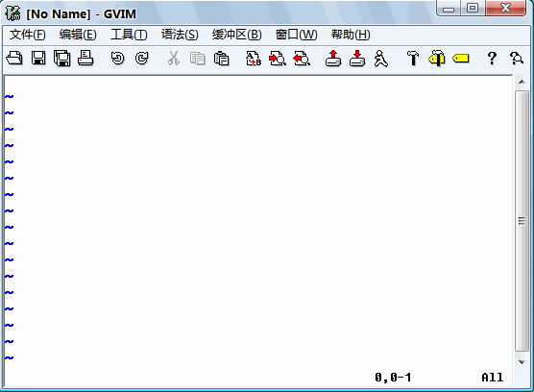Image resolution: width=534 pixels, height=392 pixels.
Task: Click the Make hammer icon
Action: pos(413,59)
